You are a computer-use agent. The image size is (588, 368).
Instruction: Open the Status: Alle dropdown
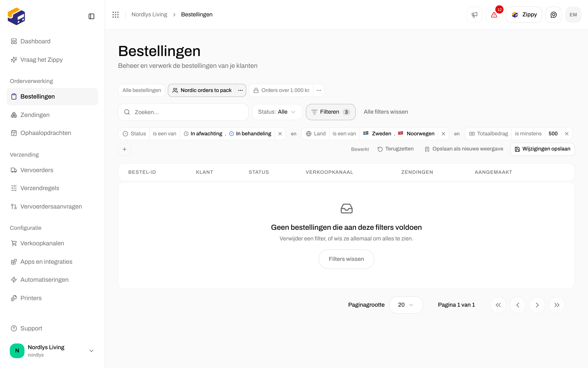coord(277,112)
